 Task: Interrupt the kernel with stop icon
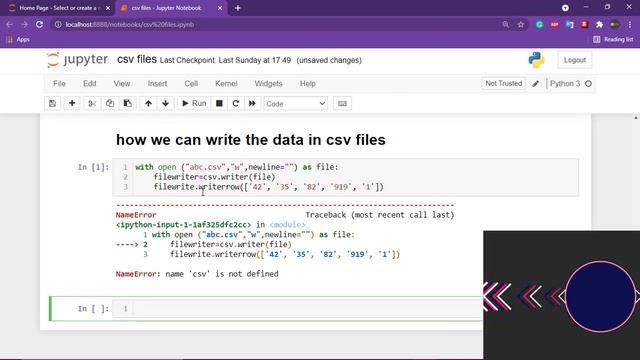[x=219, y=103]
